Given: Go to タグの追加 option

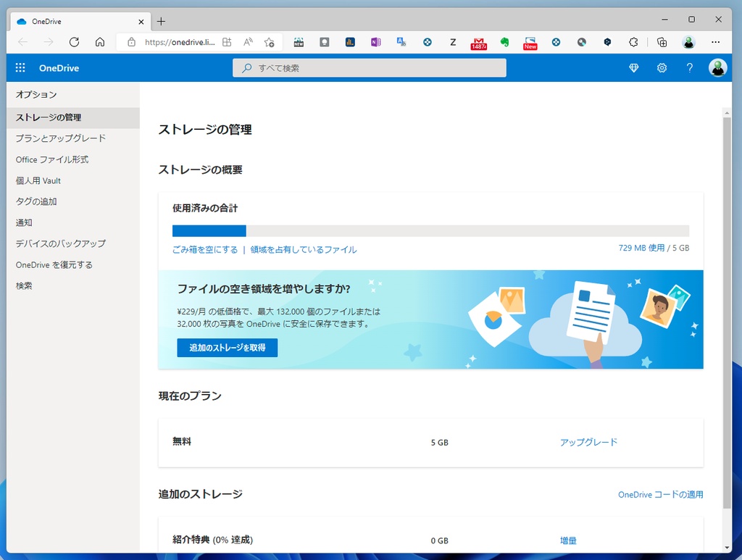Looking at the screenshot, I should (73, 201).
